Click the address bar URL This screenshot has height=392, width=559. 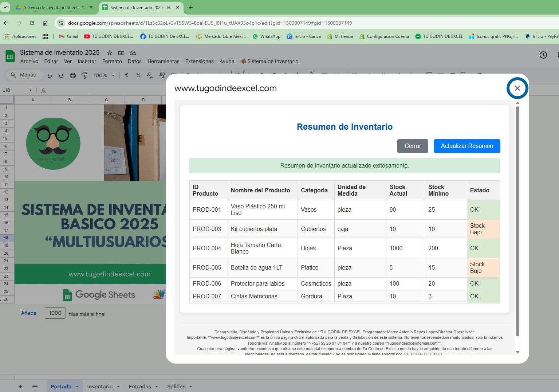210,23
